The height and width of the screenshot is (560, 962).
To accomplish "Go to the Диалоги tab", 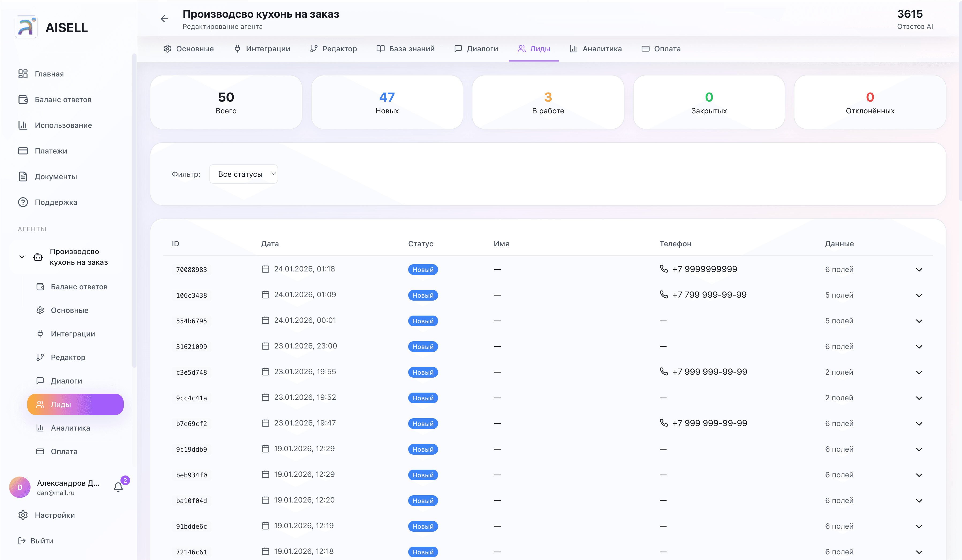I will click(476, 48).
